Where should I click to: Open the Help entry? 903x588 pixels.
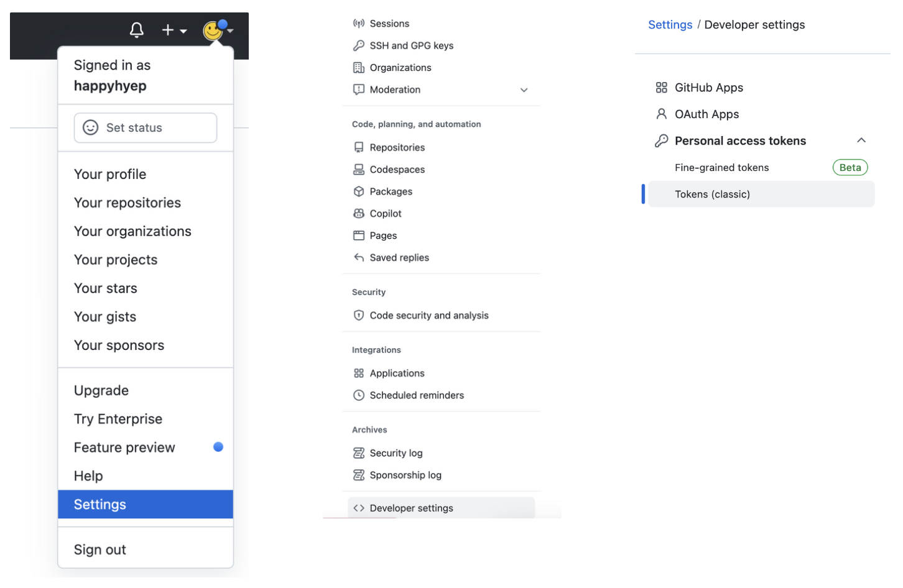(x=88, y=476)
